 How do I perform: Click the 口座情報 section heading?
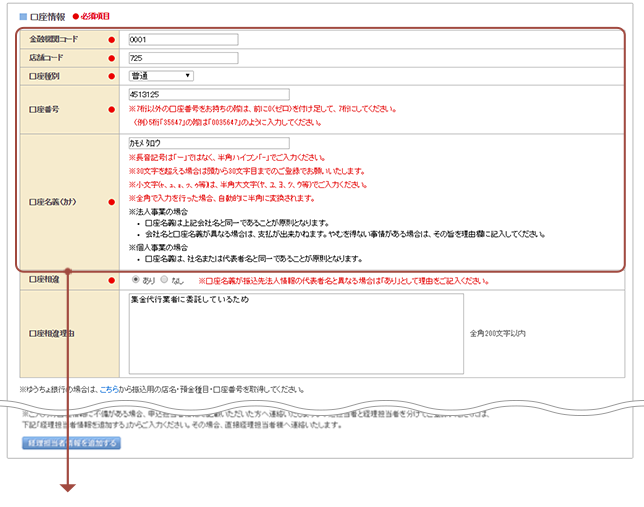[x=48, y=17]
